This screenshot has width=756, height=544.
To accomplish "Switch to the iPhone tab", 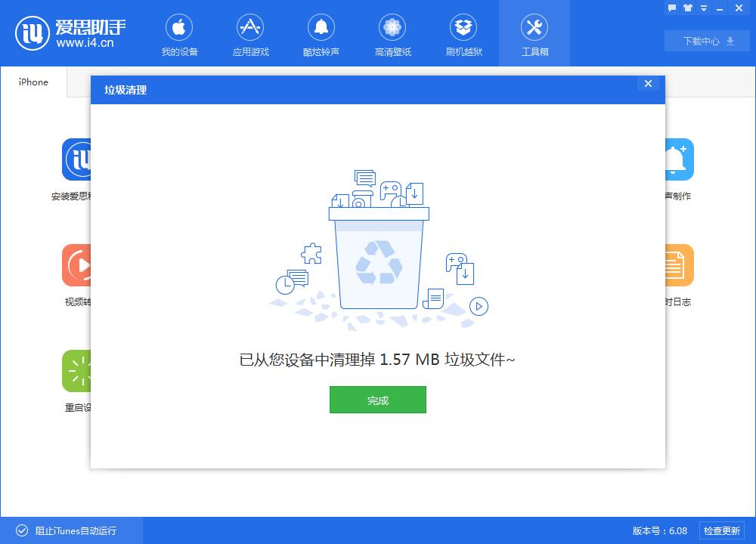I will [32, 82].
